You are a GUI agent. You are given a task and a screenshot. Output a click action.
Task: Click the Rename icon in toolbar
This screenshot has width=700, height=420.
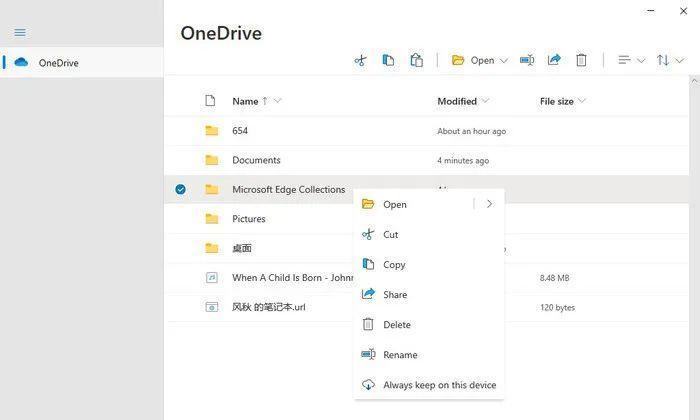[x=527, y=60]
